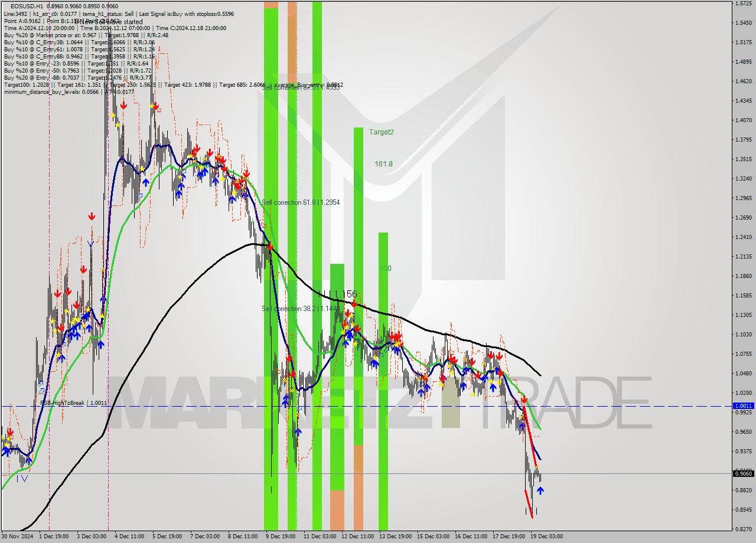
Task: Click the 'Buy %10 @ C_Entry38: 1.0644' line
Action: pyautogui.click(x=79, y=42)
